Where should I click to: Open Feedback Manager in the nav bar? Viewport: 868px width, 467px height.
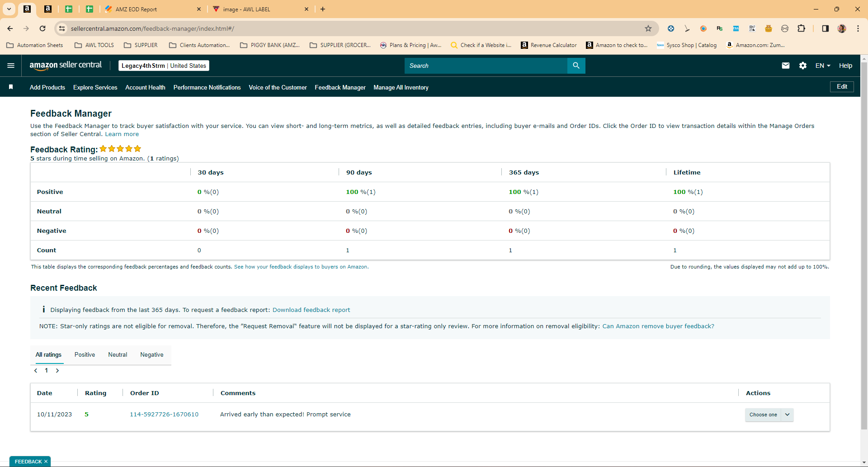click(340, 87)
